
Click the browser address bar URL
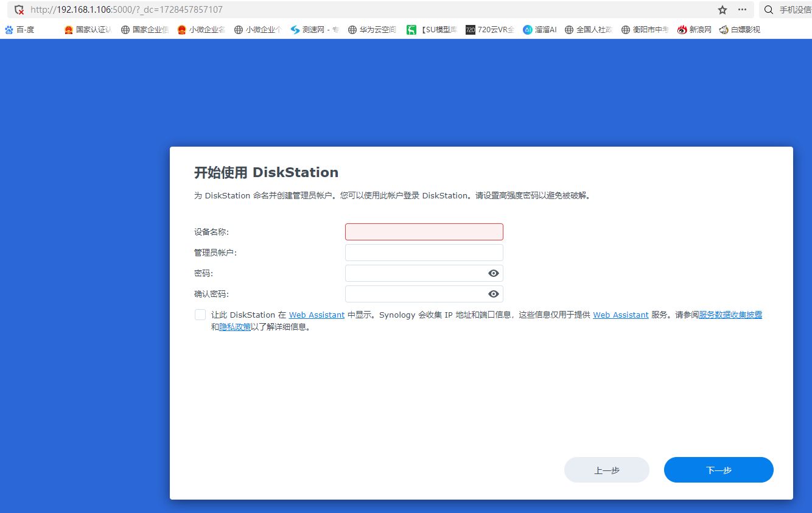pos(127,10)
